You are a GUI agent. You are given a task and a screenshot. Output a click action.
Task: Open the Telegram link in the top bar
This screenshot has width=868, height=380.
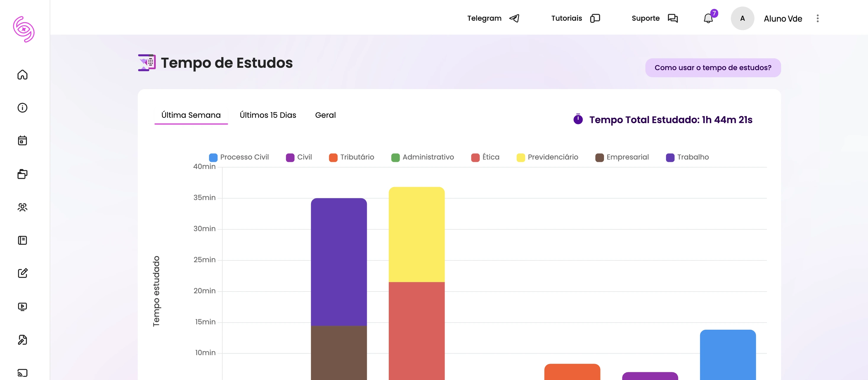[484, 18]
